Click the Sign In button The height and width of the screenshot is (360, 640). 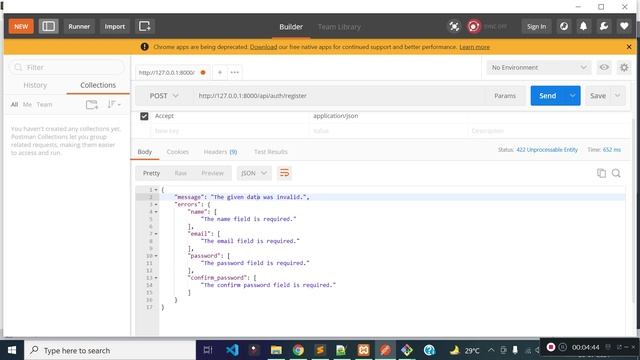[x=536, y=27]
